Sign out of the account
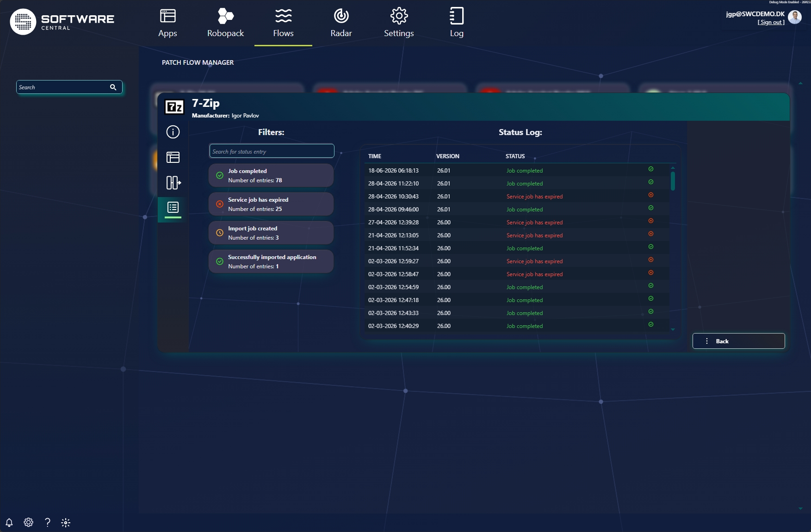 (x=771, y=22)
